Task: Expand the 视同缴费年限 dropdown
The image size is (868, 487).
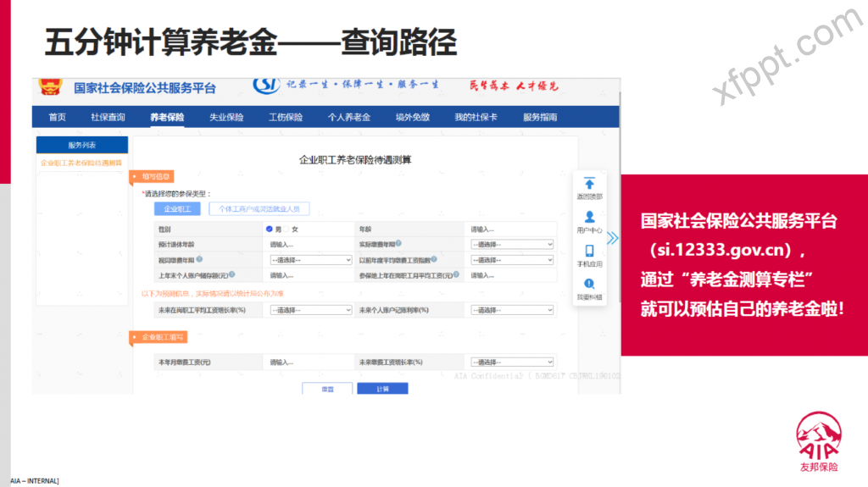Action: pyautogui.click(x=309, y=260)
